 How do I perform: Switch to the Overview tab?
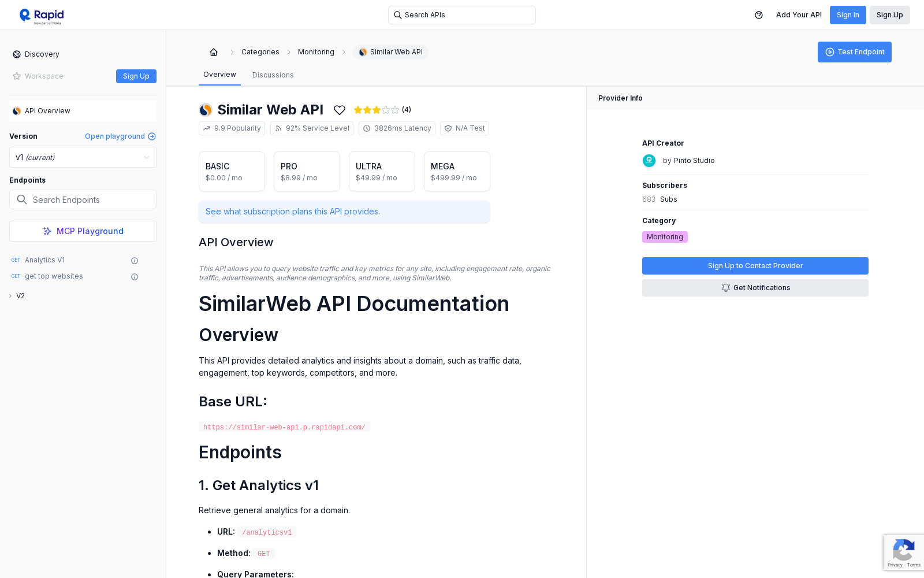pos(219,75)
